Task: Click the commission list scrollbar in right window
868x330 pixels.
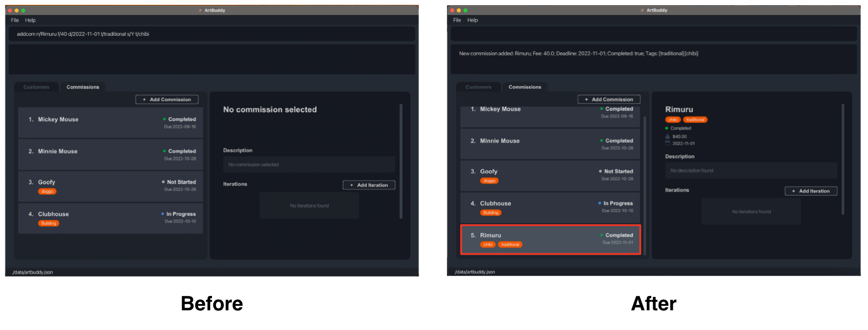Action: (x=645, y=185)
